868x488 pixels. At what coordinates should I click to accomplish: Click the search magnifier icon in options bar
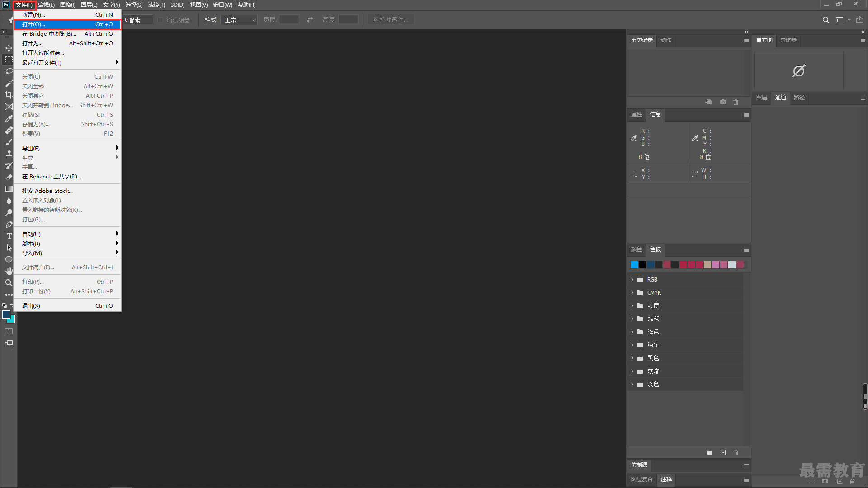pos(826,20)
